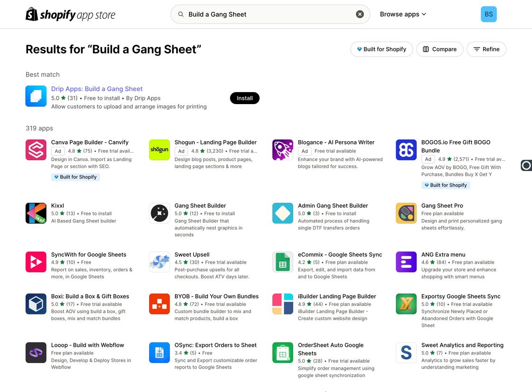Open eCommix - Google Sheets Sync title
This screenshot has height=392, width=532.
pyautogui.click(x=340, y=255)
